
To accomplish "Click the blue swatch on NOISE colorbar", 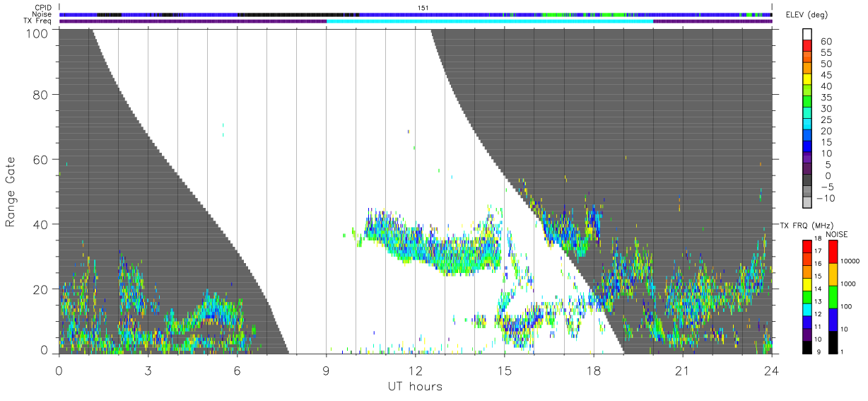I will click(833, 318).
